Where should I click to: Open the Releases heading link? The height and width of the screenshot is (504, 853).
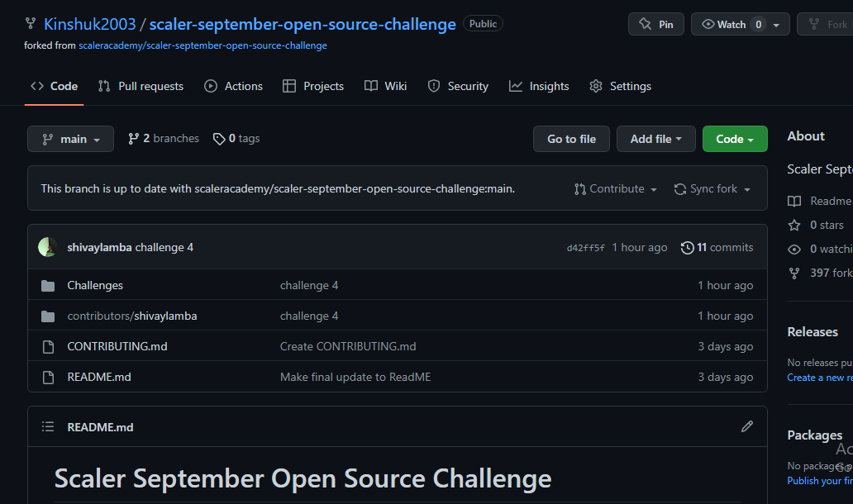[x=812, y=332]
